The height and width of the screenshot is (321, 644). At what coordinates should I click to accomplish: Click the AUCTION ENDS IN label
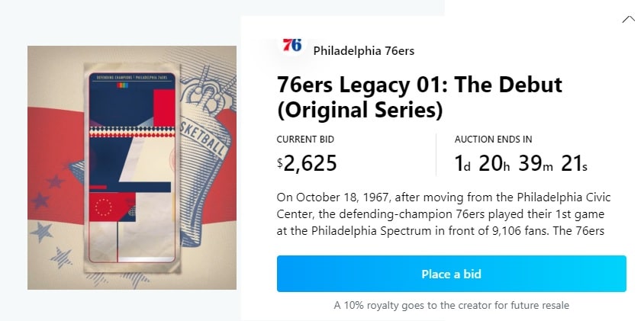493,140
